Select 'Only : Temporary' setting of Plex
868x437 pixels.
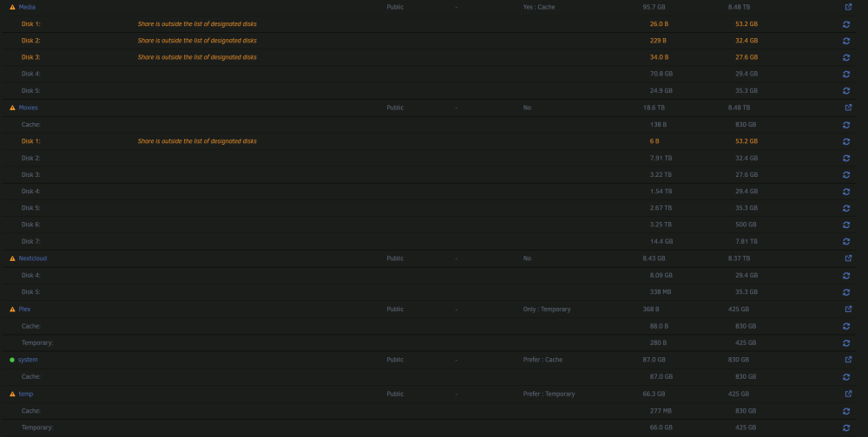click(x=546, y=310)
